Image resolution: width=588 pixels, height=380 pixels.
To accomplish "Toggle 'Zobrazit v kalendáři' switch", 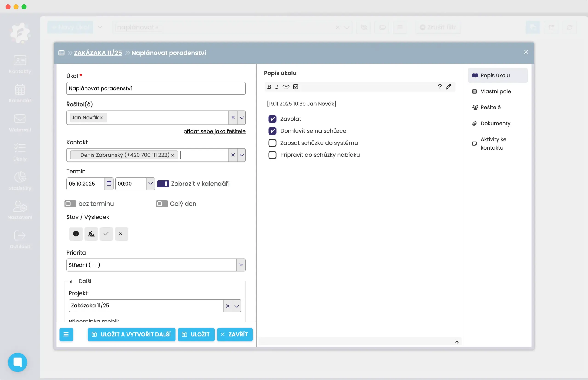I will [x=163, y=184].
